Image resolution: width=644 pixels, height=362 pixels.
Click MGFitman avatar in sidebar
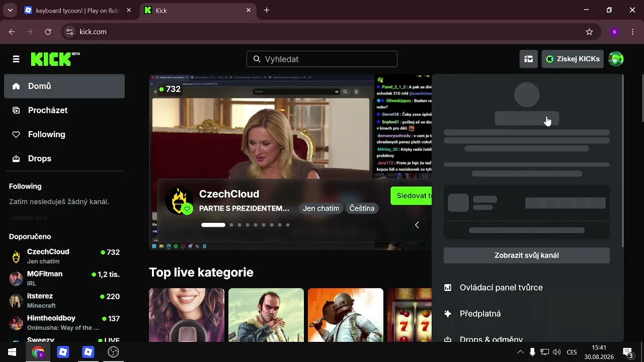16,279
